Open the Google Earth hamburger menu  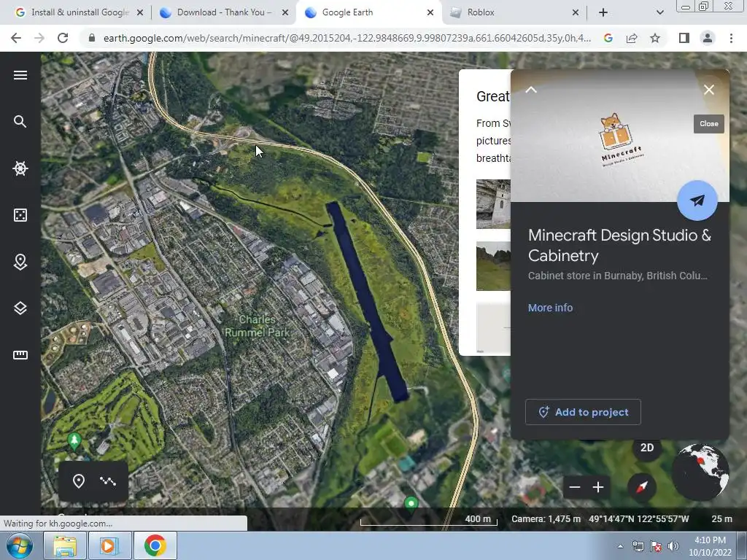20,75
